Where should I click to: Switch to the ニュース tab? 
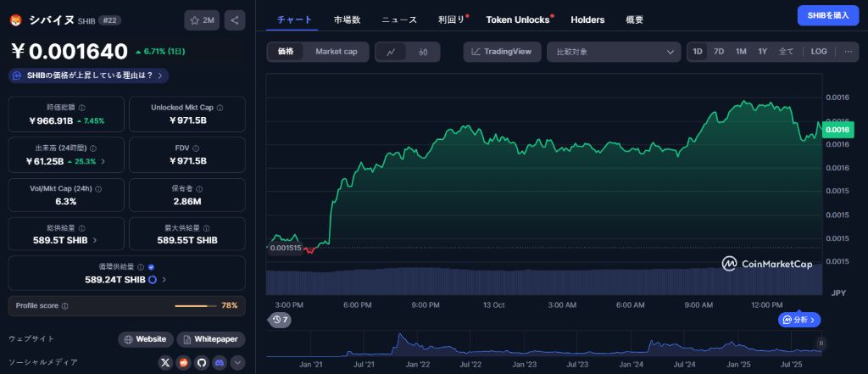(x=399, y=20)
